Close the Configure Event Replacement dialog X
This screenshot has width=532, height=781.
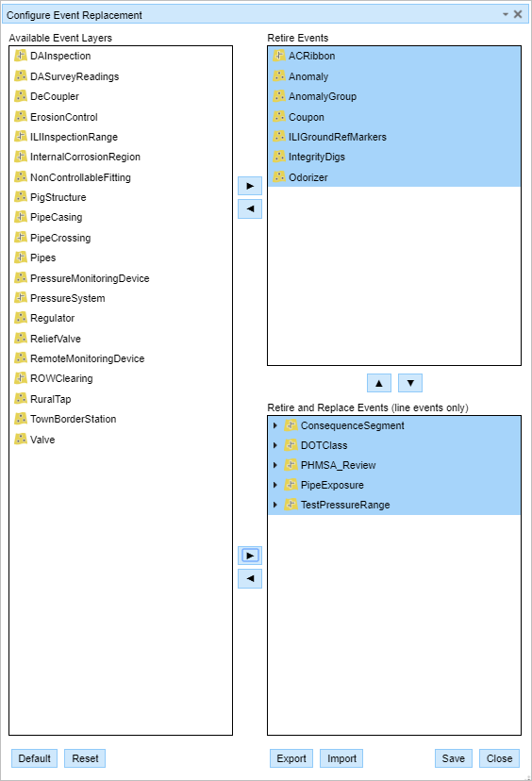coord(518,14)
